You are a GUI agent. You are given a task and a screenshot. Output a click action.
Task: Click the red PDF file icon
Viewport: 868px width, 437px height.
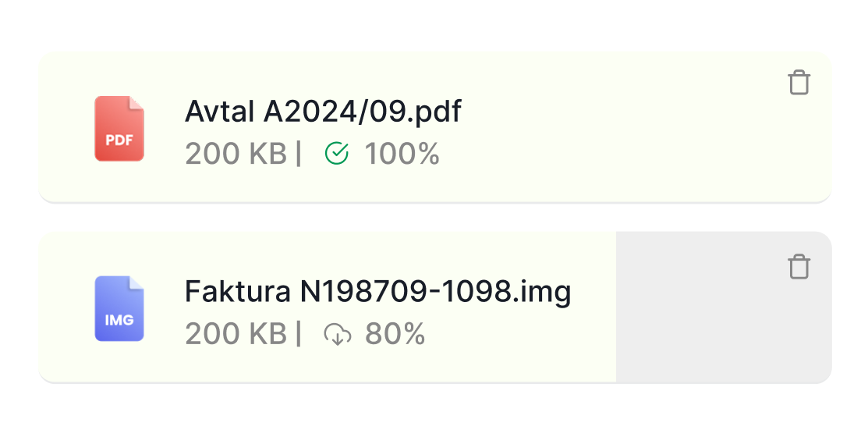119,129
